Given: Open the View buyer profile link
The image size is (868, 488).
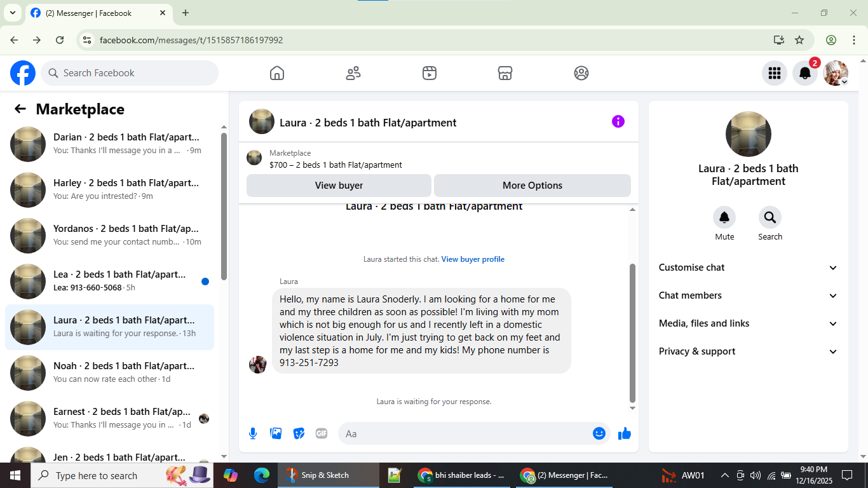Looking at the screenshot, I should [473, 259].
